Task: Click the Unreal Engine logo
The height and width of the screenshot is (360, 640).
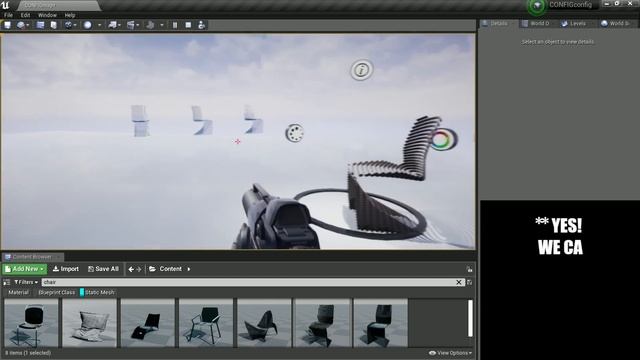Action: point(5,5)
